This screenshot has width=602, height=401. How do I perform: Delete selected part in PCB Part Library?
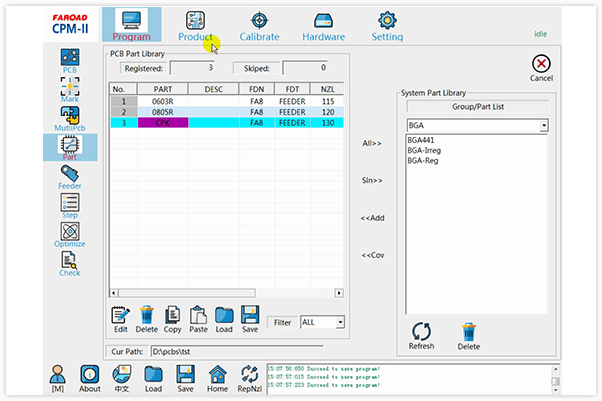(x=147, y=319)
